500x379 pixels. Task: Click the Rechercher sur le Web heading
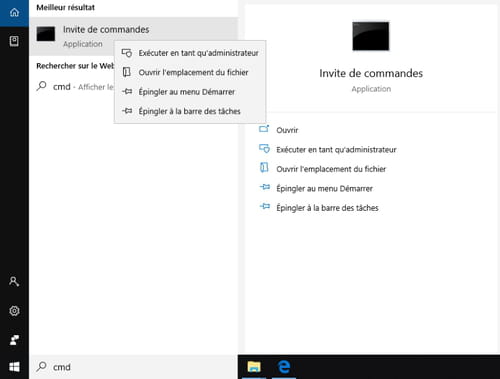75,66
